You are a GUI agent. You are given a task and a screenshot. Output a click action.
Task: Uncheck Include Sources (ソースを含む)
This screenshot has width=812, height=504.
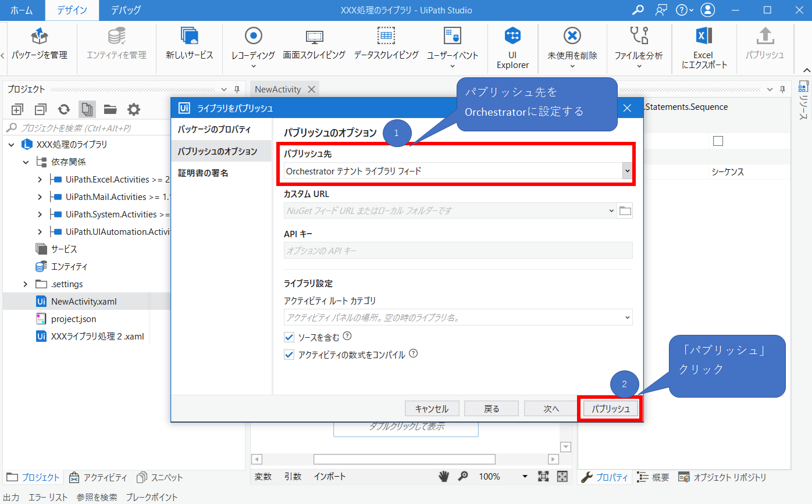click(x=289, y=337)
